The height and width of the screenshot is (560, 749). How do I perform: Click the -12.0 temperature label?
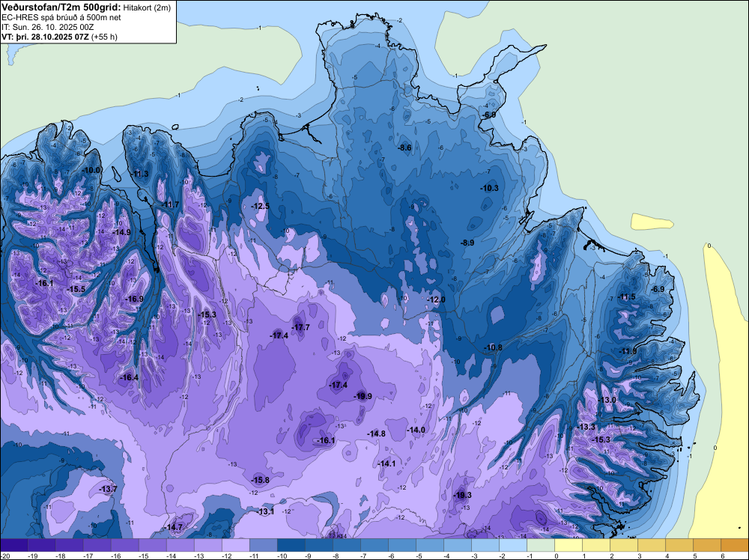(436, 299)
